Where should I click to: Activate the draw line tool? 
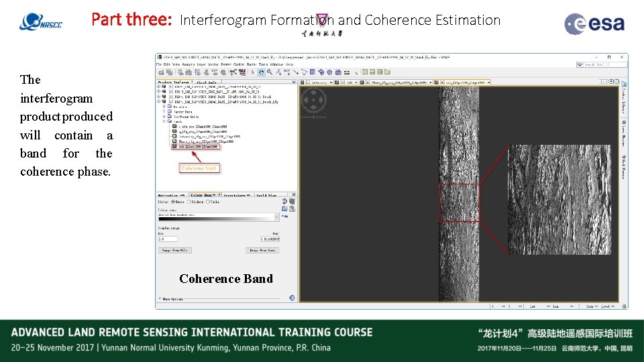pos(296,72)
